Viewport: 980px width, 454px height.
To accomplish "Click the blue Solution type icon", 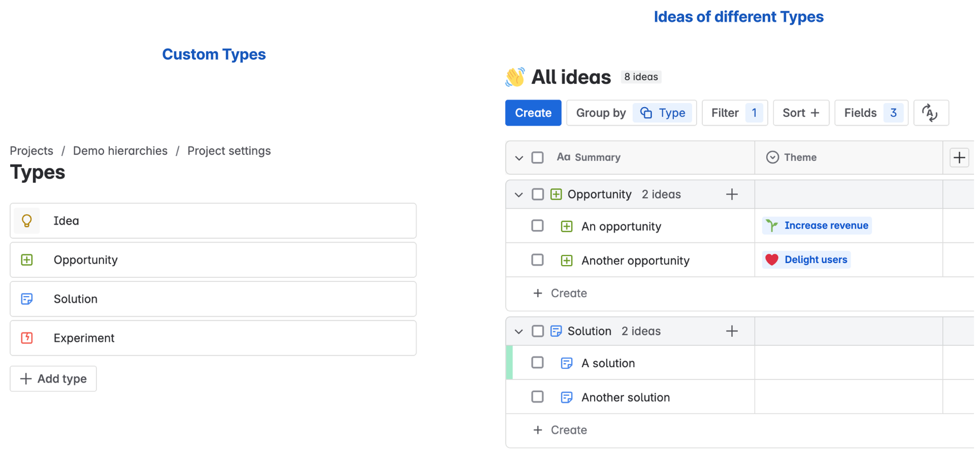I will (x=27, y=299).
